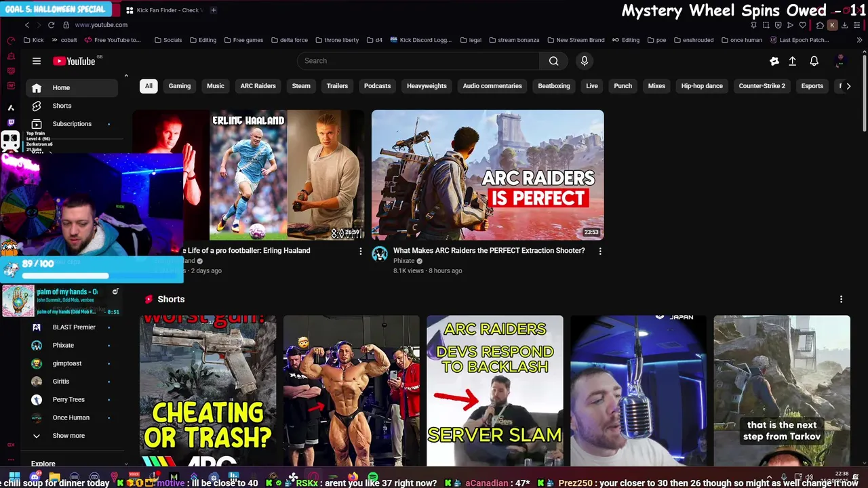Select the Audio commentaries chip
868x488 pixels.
pyautogui.click(x=492, y=86)
